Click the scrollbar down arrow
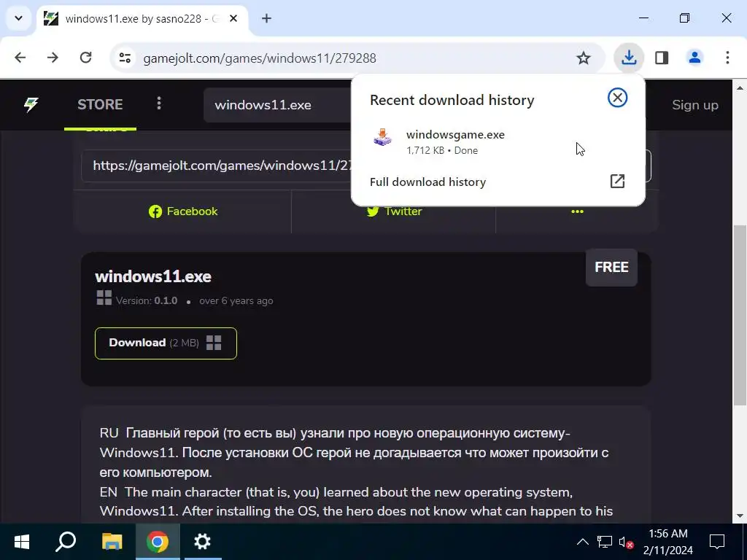Screen dimensions: 747x560 (740, 516)
